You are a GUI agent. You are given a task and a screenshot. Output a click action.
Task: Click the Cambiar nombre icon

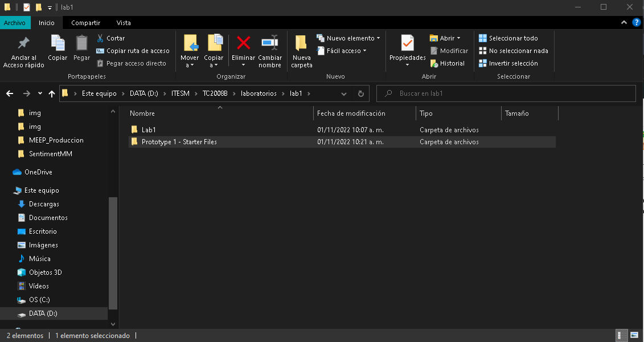click(x=269, y=43)
